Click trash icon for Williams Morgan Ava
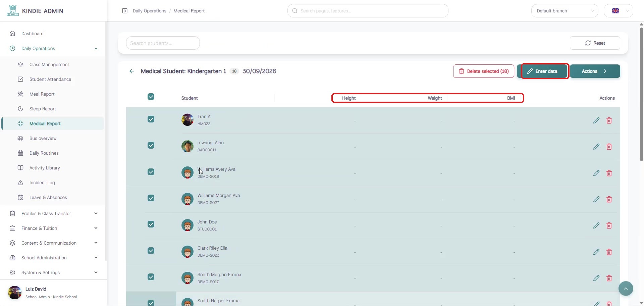The height and width of the screenshot is (306, 644). click(x=609, y=199)
